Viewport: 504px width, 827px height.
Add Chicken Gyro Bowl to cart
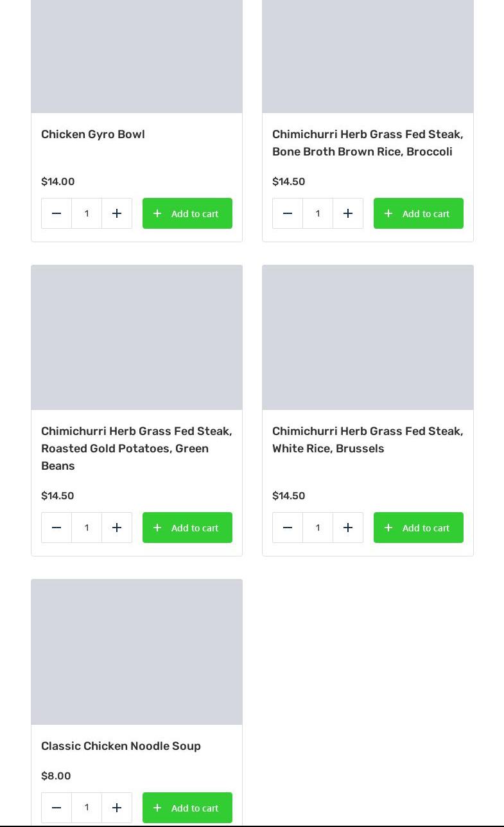point(187,213)
